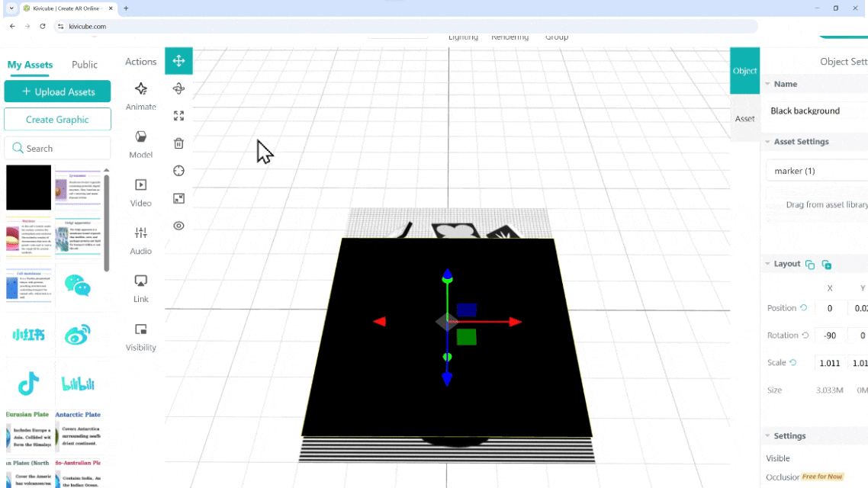The width and height of the screenshot is (868, 488).
Task: Select the Move tool in viewport toolbar
Action: click(178, 61)
